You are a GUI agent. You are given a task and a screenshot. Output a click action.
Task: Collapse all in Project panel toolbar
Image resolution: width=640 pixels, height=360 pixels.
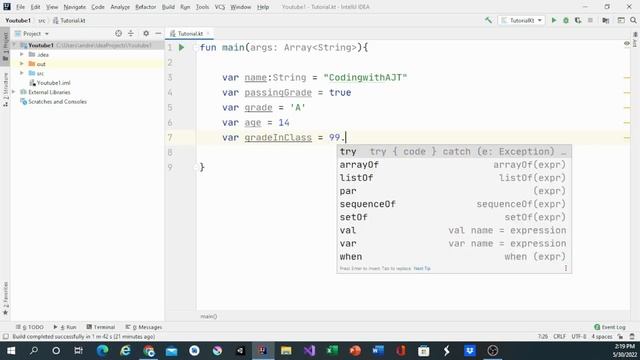coord(131,33)
